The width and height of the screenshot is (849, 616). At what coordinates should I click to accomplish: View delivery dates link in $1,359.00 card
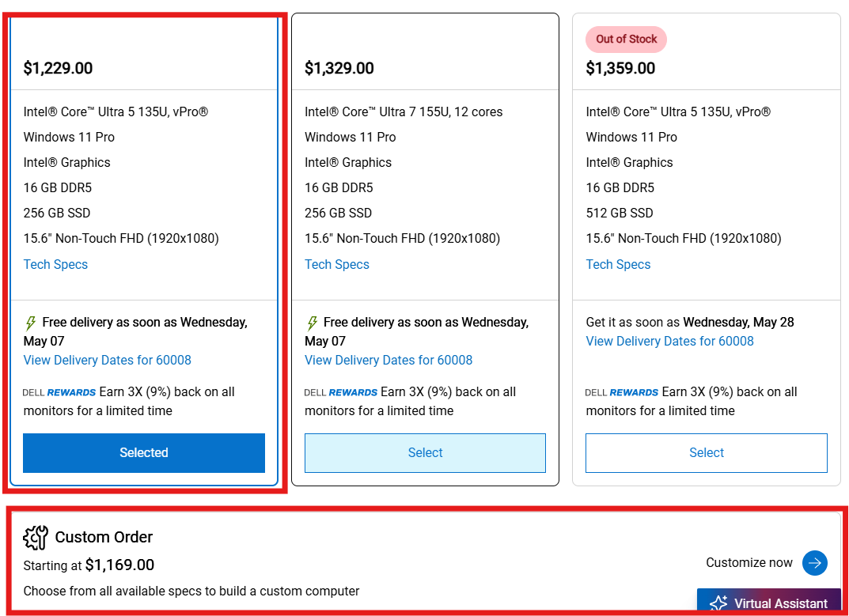(669, 342)
